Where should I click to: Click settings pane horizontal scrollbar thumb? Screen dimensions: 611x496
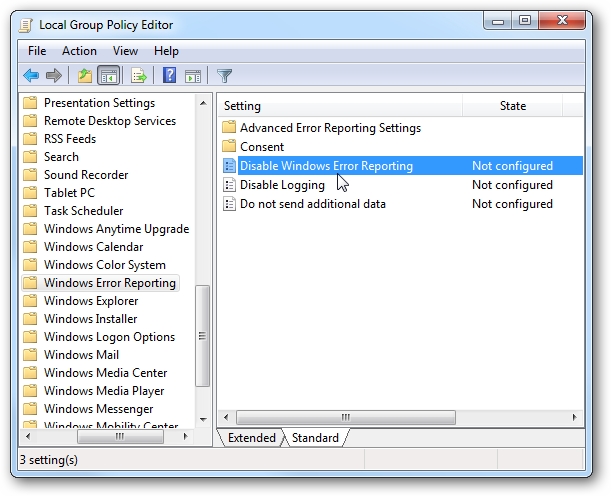click(346, 417)
